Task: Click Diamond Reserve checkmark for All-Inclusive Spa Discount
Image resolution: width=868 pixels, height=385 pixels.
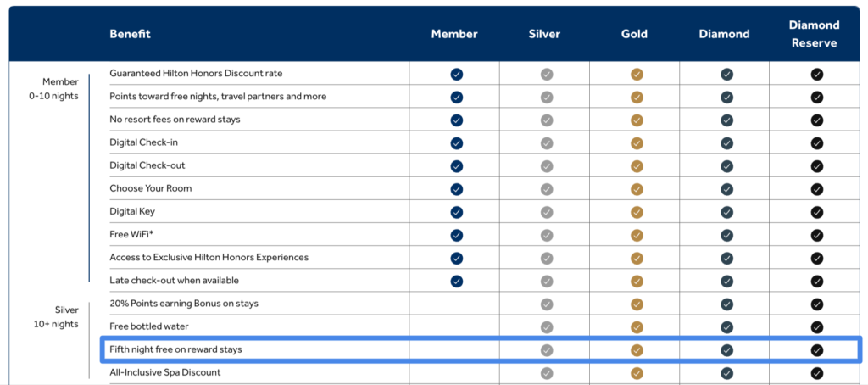Action: point(816,373)
